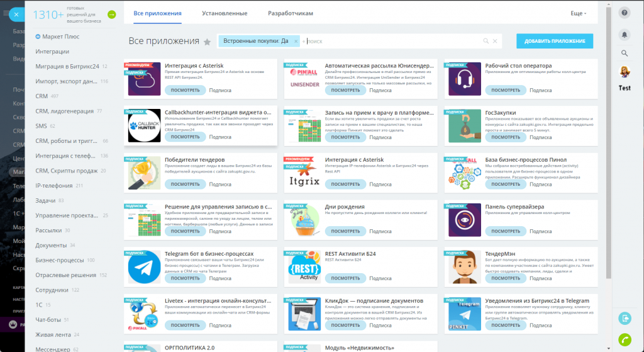
Task: Add All applications page to favorites star
Action: coord(208,42)
